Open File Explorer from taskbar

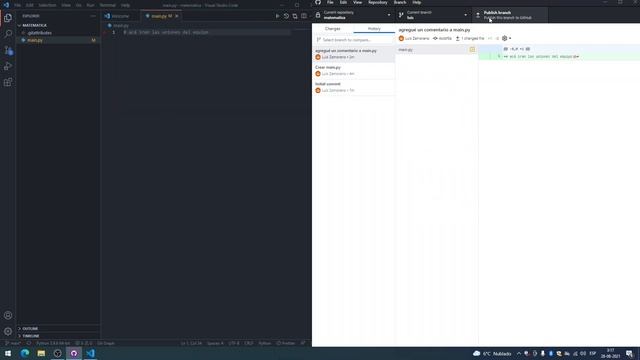(x=41, y=353)
